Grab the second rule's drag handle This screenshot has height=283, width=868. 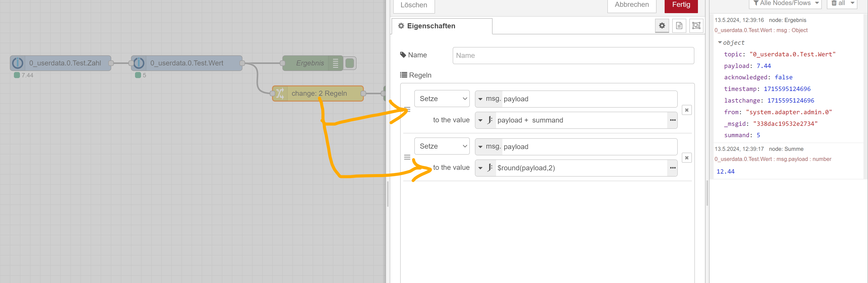407,157
